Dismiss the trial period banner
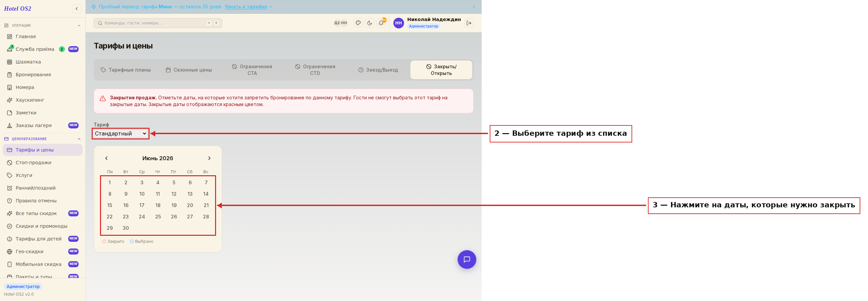Viewport: 868px width, 301px height. click(x=474, y=7)
